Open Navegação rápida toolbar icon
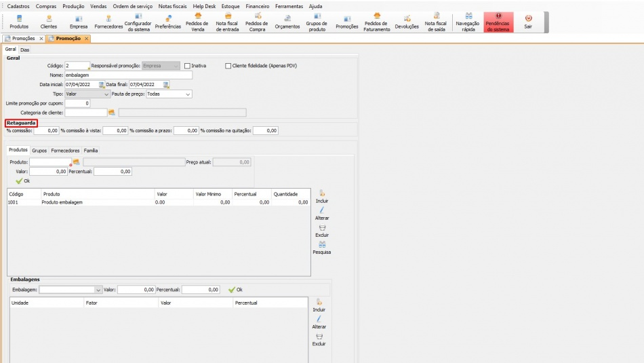The image size is (644, 363). [468, 22]
